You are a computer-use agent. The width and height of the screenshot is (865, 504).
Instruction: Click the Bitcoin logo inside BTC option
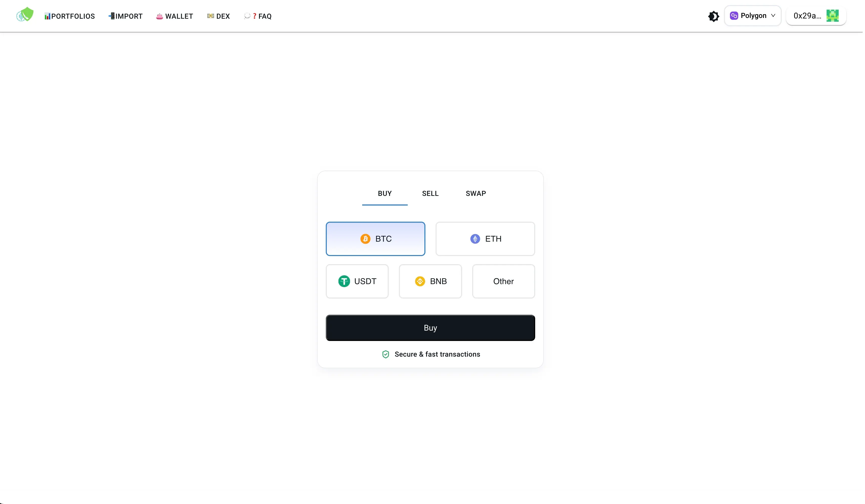pos(365,239)
